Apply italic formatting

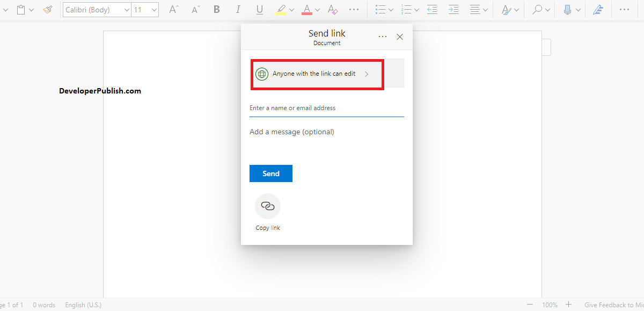[x=238, y=9]
